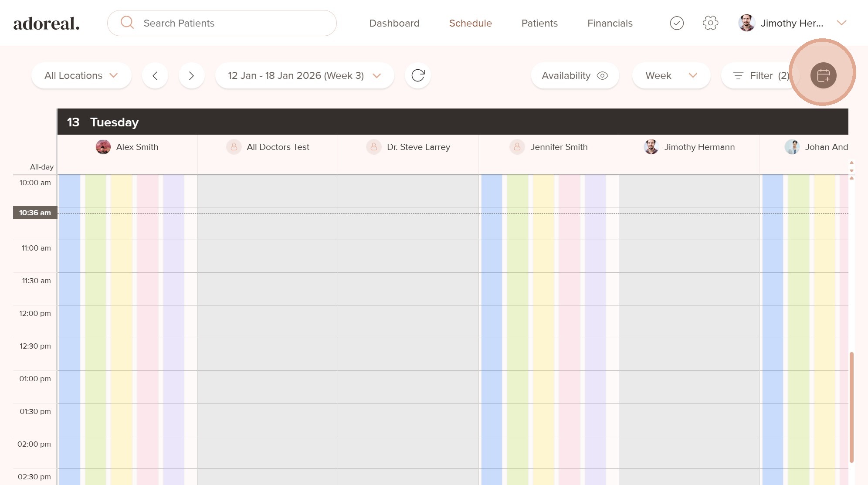The width and height of the screenshot is (868, 485).
Task: Click Alex Smith's blue column at 11:00 am
Action: 70,256
